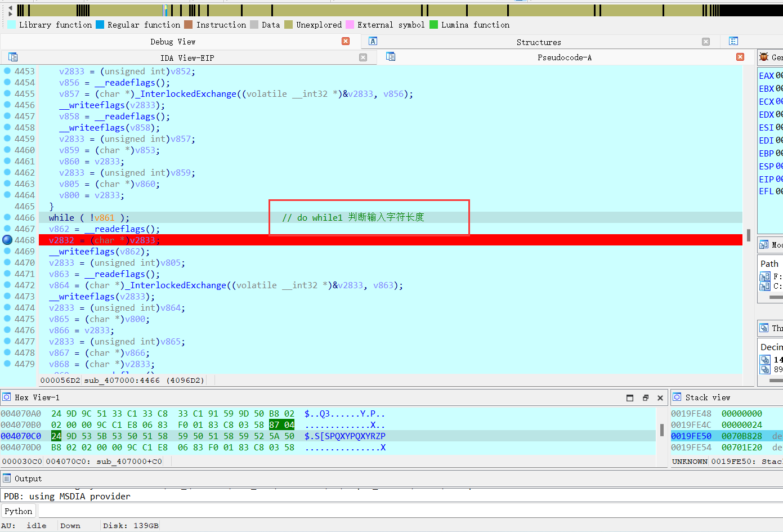Screen dimensions: 783x532
Task: Float the Hex View-1 panel
Action: [x=646, y=397]
